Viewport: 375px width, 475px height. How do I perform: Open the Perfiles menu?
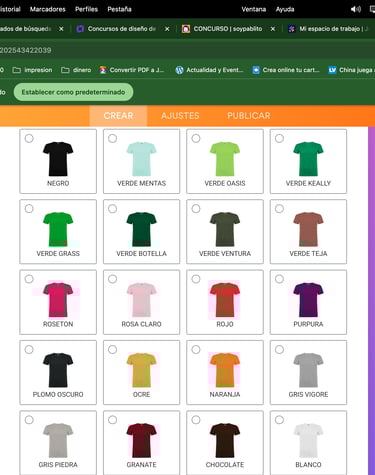(x=86, y=9)
